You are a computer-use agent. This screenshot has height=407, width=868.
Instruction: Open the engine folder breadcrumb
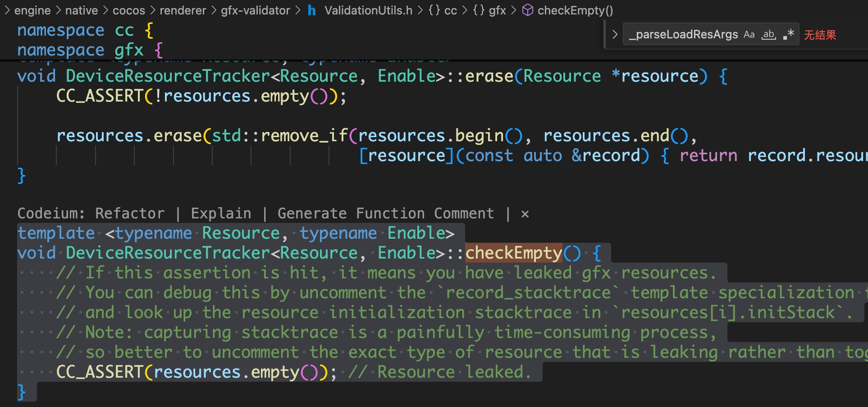(32, 10)
